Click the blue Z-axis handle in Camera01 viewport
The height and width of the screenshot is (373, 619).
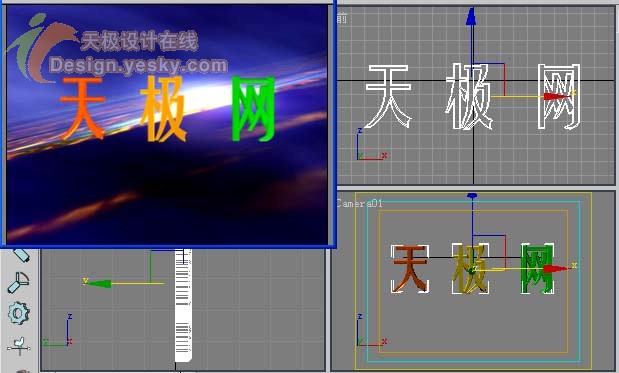point(472,196)
